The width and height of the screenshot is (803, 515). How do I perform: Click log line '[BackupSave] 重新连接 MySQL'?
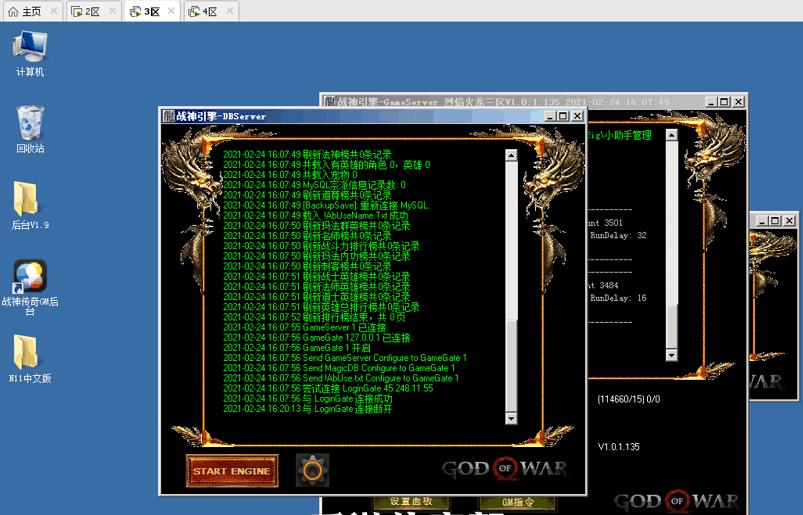326,205
